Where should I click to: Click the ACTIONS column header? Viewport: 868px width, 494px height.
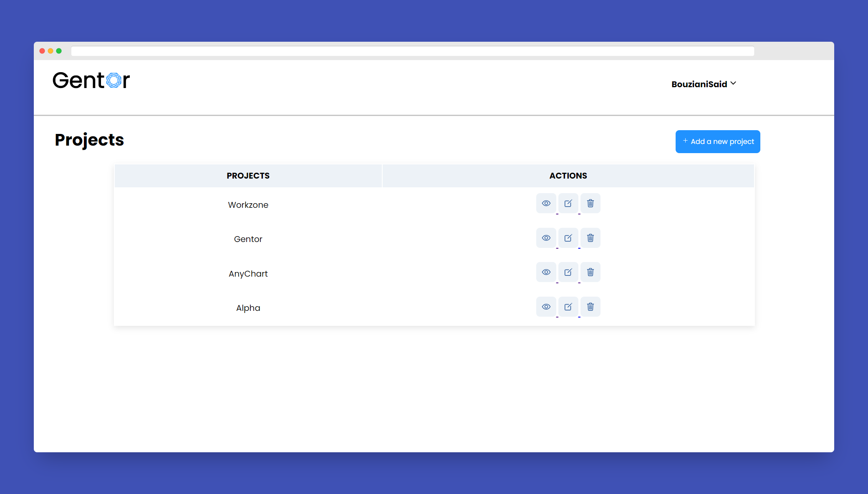pyautogui.click(x=568, y=176)
